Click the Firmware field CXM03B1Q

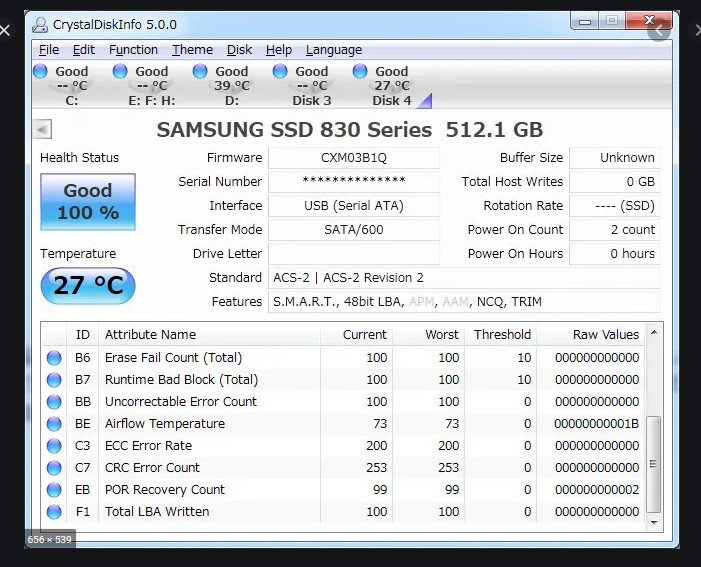[354, 158]
